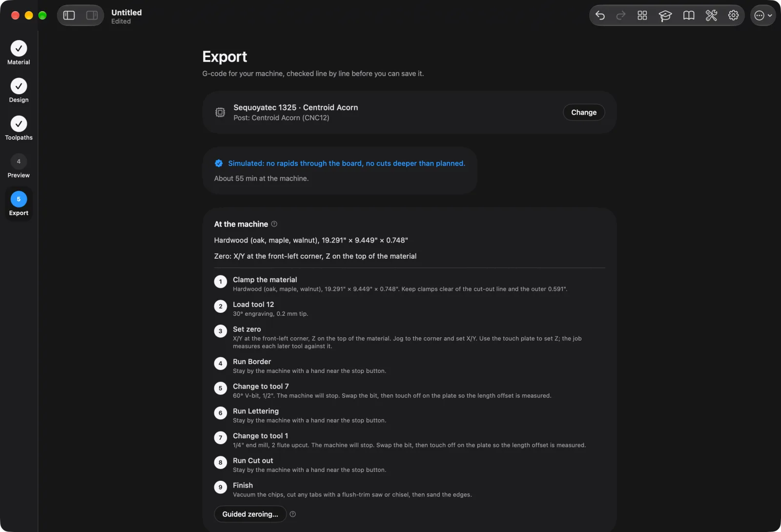Select step 8 Run Cut out

[409, 465]
